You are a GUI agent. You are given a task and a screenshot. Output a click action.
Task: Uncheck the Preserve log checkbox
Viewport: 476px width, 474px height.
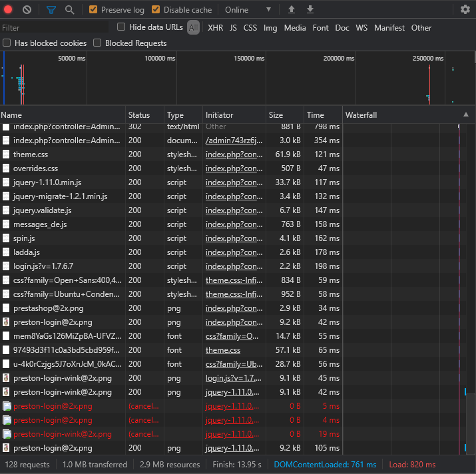tap(93, 10)
